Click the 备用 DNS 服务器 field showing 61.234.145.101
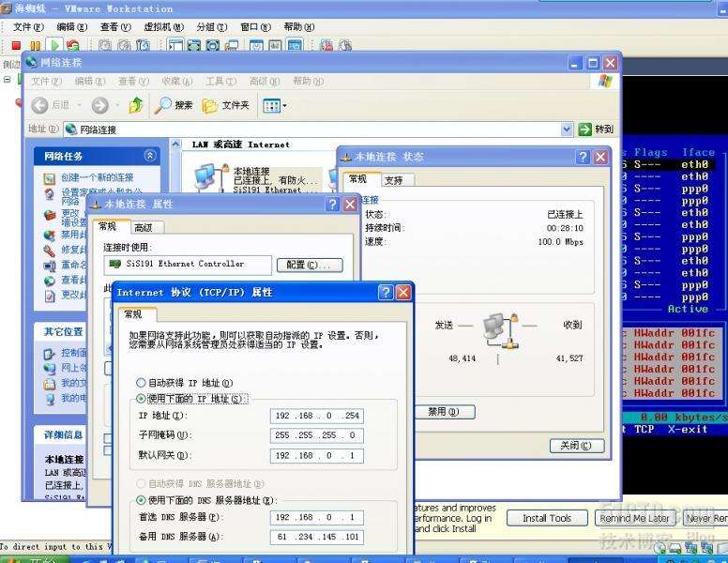Viewport: 728px width, 563px height. tap(317, 537)
